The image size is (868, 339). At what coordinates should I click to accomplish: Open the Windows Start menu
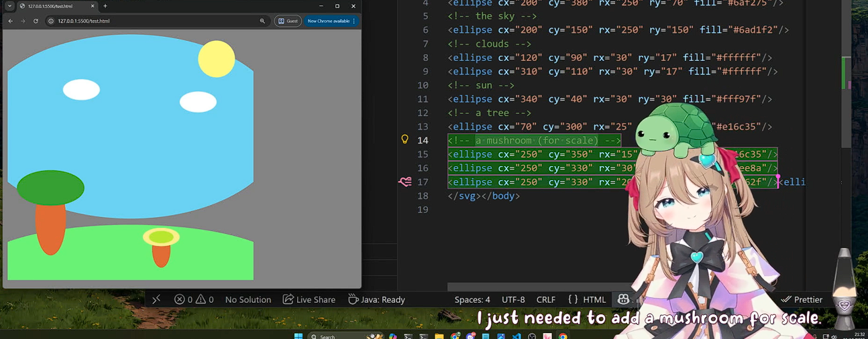click(298, 336)
